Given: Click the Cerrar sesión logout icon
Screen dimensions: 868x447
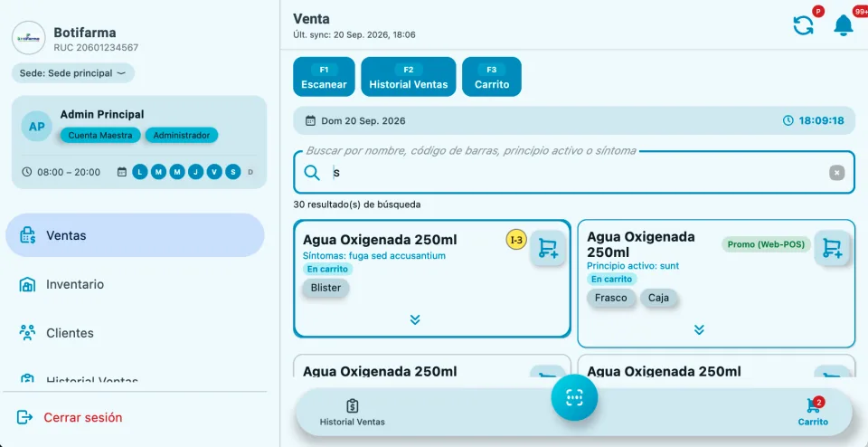Looking at the screenshot, I should click(24, 417).
